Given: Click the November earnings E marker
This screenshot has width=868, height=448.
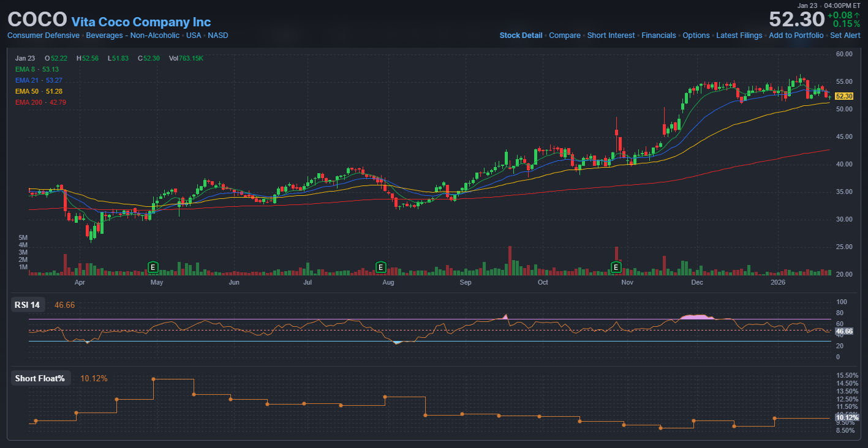Looking at the screenshot, I should click(617, 267).
